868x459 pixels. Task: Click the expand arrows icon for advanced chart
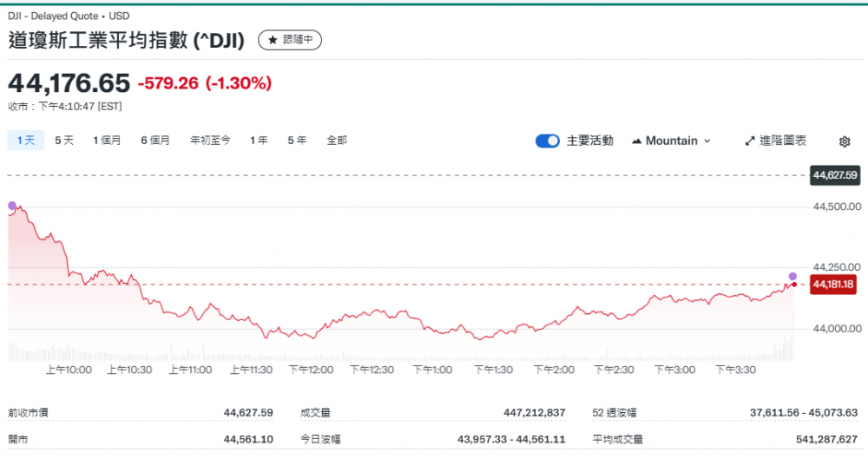pyautogui.click(x=750, y=141)
